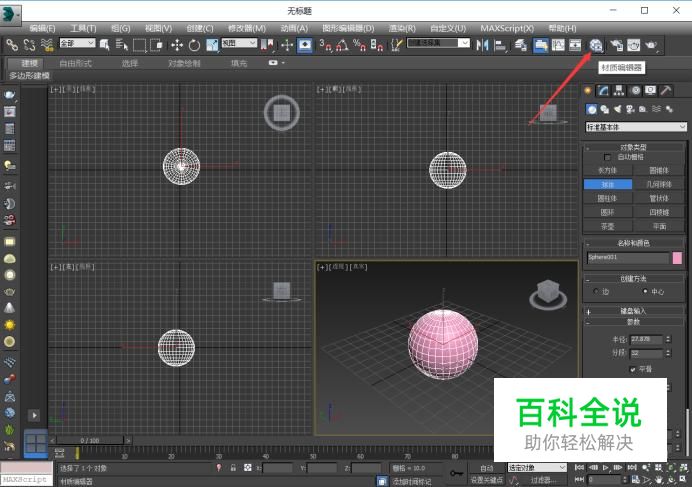Switch to the 自由形式 ribbon tab

76,63
